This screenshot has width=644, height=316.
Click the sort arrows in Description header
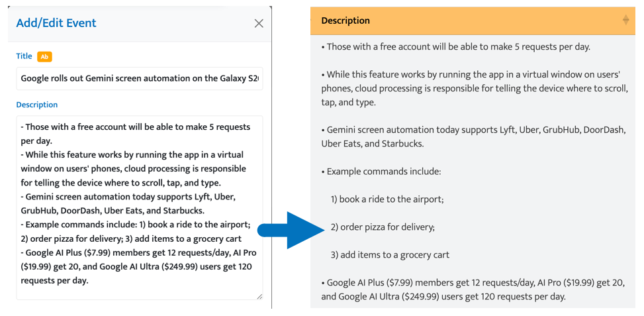coord(625,21)
